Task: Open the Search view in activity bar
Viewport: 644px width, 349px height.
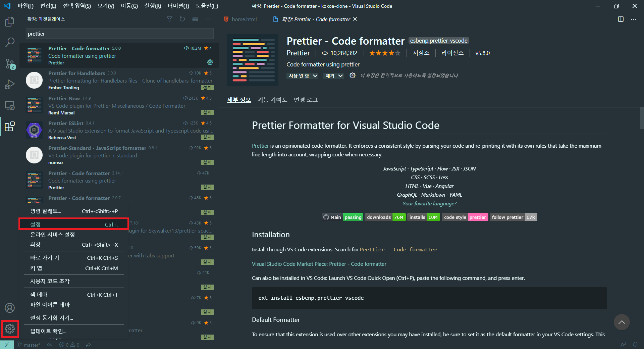Action: click(x=10, y=42)
